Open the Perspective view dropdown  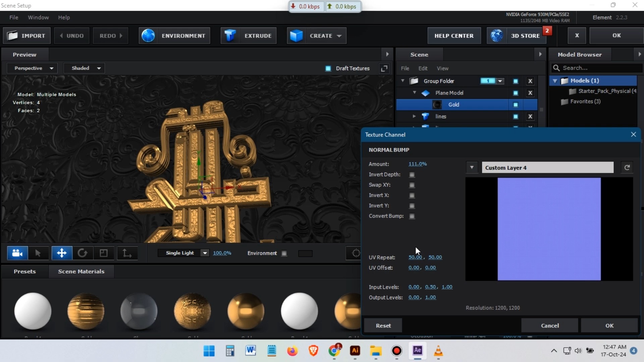(x=32, y=68)
